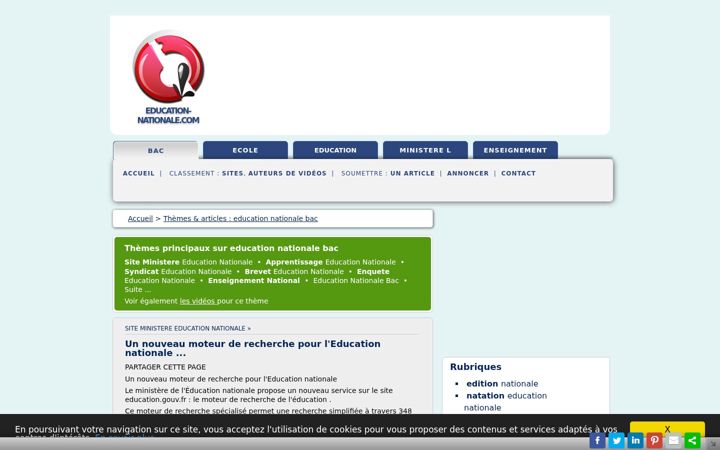
Task: Share page on Twitter
Action: coord(616,440)
